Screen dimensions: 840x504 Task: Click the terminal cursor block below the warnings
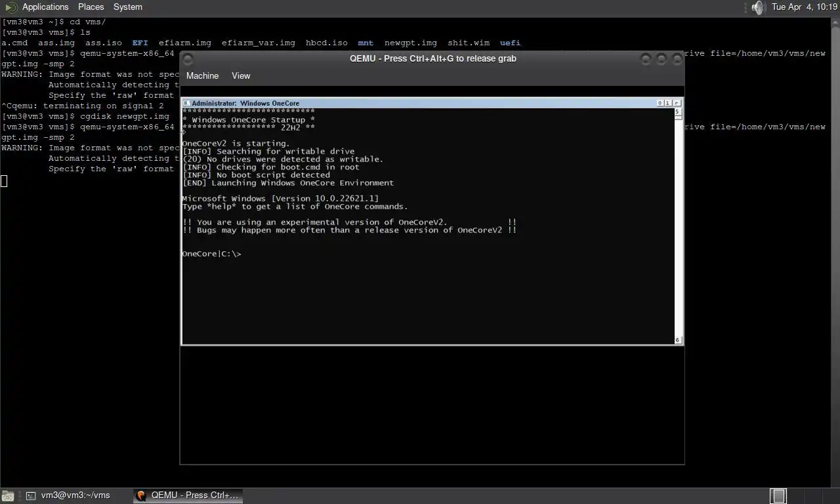(x=4, y=181)
